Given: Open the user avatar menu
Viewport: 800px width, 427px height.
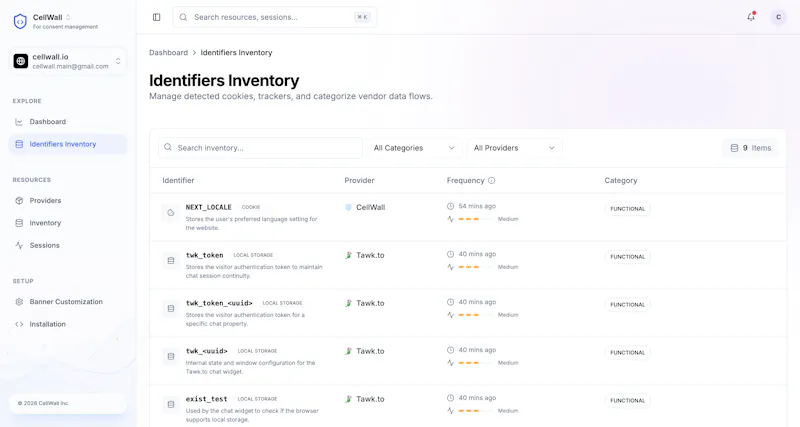Looking at the screenshot, I should pyautogui.click(x=778, y=17).
